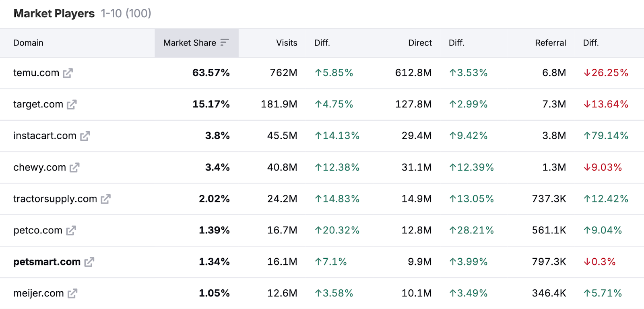Click the first Diff. column header
Screen dimensions: 644x309
pyautogui.click(x=322, y=43)
